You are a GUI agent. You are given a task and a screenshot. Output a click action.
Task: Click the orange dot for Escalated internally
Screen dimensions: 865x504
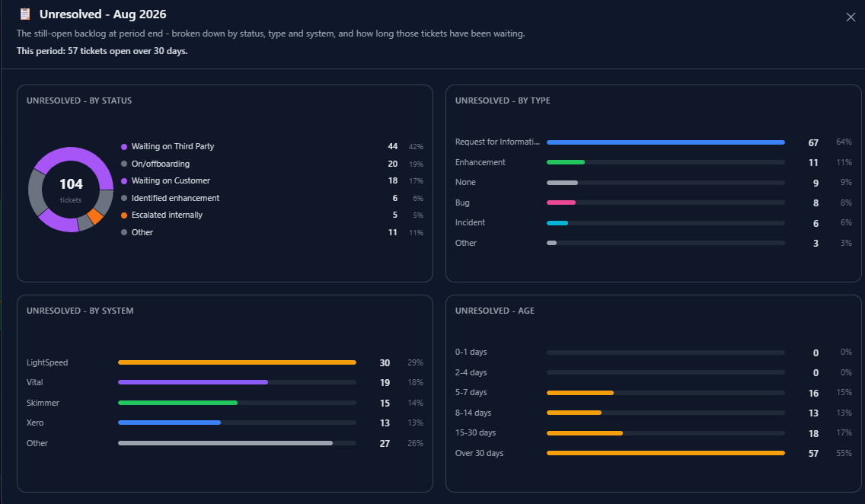124,215
